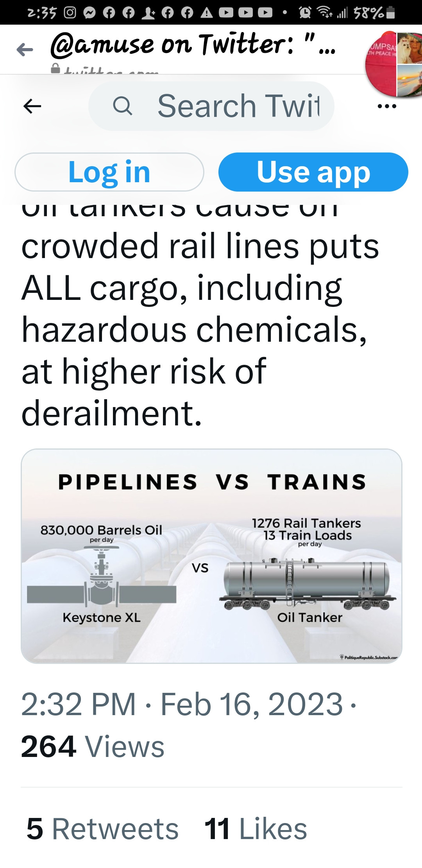Screen dimensions: 422x868
Task: Tap the 264 Views count
Action: pos(93,746)
